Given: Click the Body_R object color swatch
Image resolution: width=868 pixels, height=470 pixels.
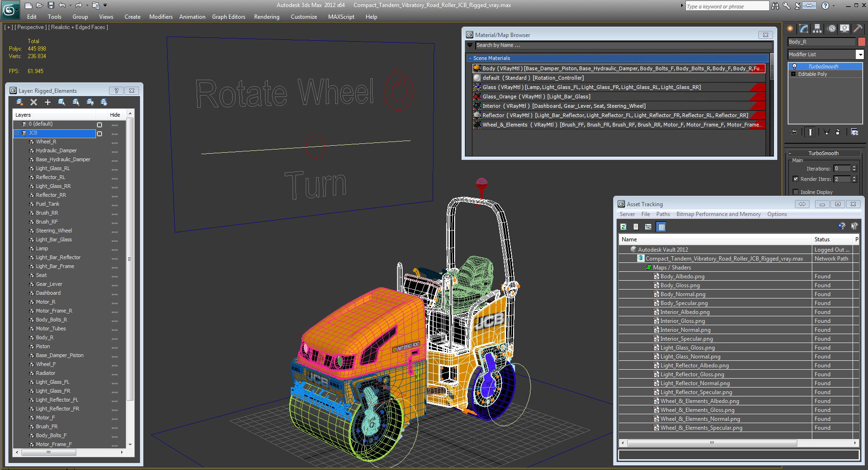Looking at the screenshot, I should [x=861, y=42].
